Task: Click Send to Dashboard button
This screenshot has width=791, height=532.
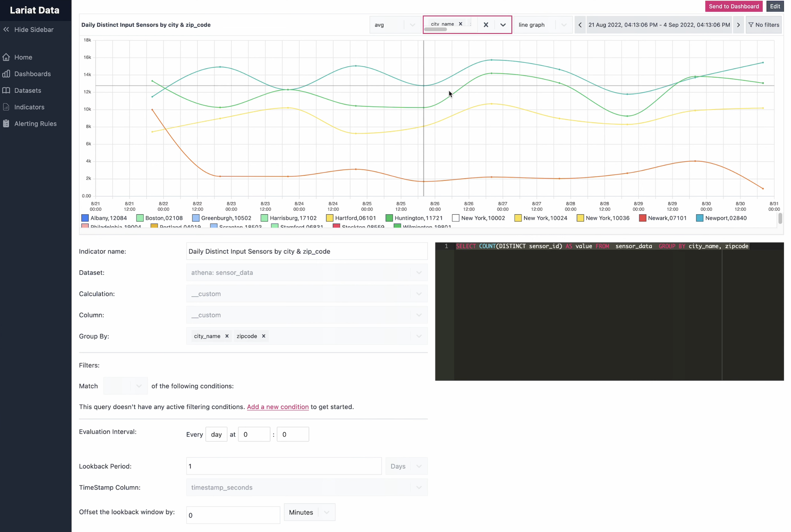Action: click(x=733, y=6)
